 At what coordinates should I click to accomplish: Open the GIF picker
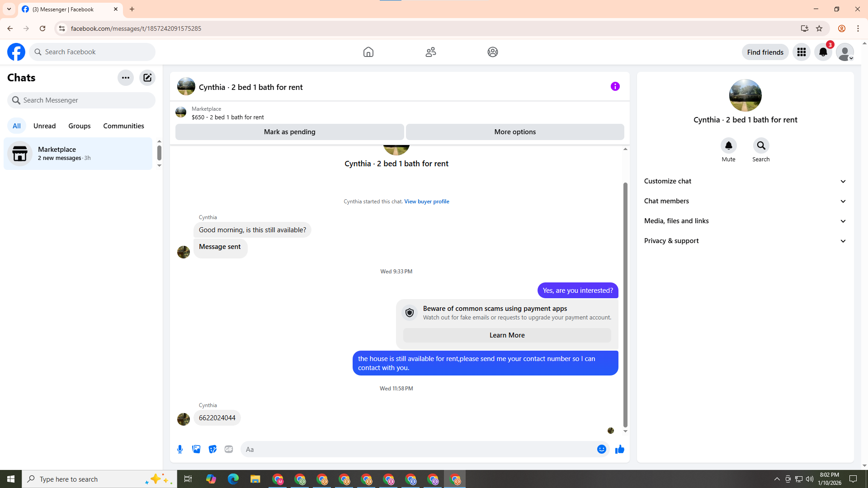229,449
